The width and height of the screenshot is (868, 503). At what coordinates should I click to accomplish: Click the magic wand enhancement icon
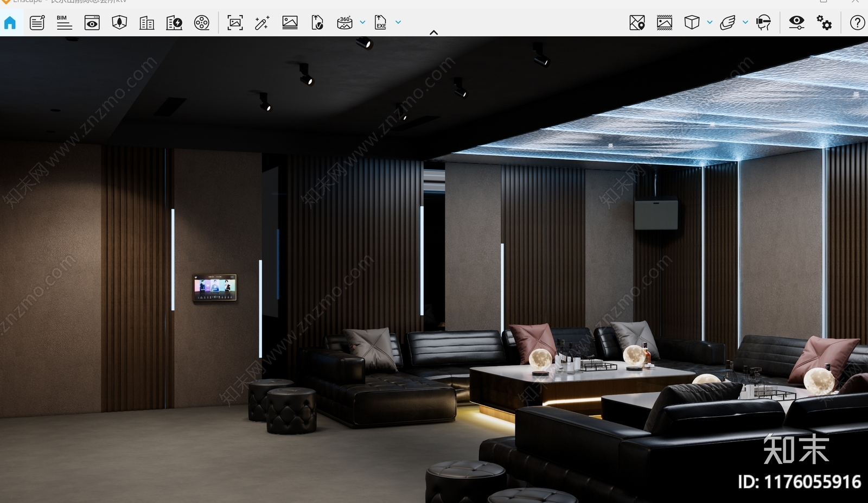262,23
